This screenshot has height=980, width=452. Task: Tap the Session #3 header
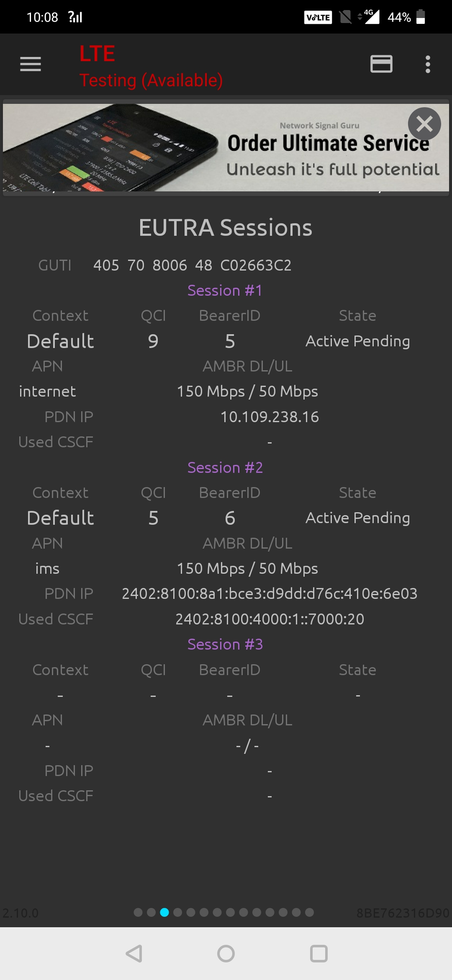point(225,644)
